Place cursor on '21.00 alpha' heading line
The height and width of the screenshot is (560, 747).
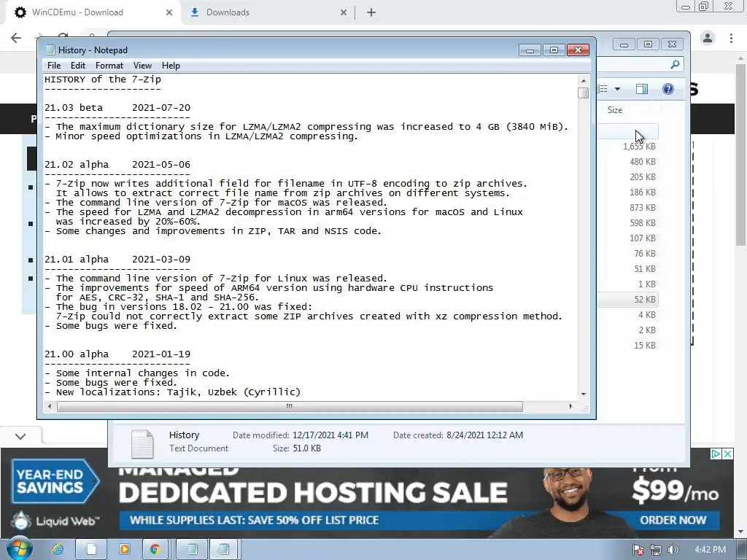117,354
